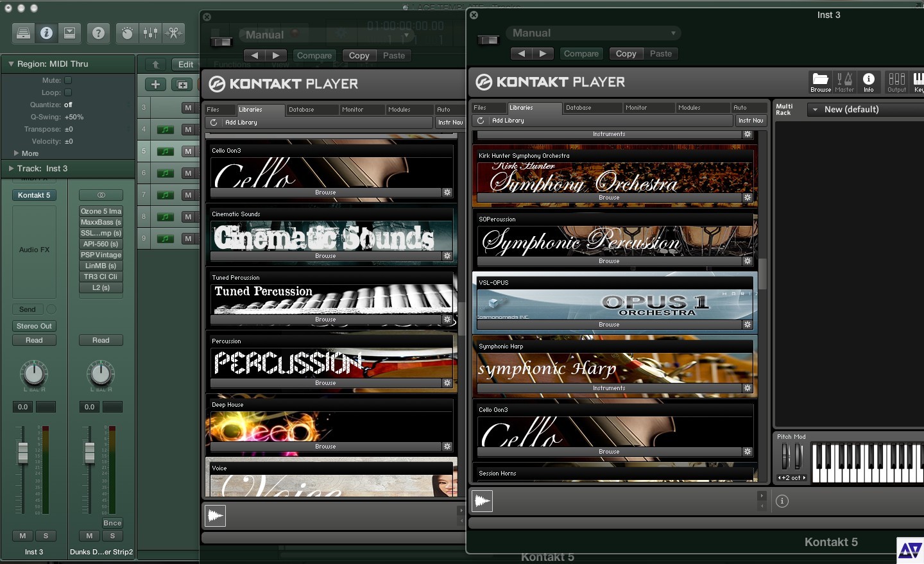Switch to Database tab in left Kontakt
Viewport: 924px width, 564px height.
[x=312, y=110]
